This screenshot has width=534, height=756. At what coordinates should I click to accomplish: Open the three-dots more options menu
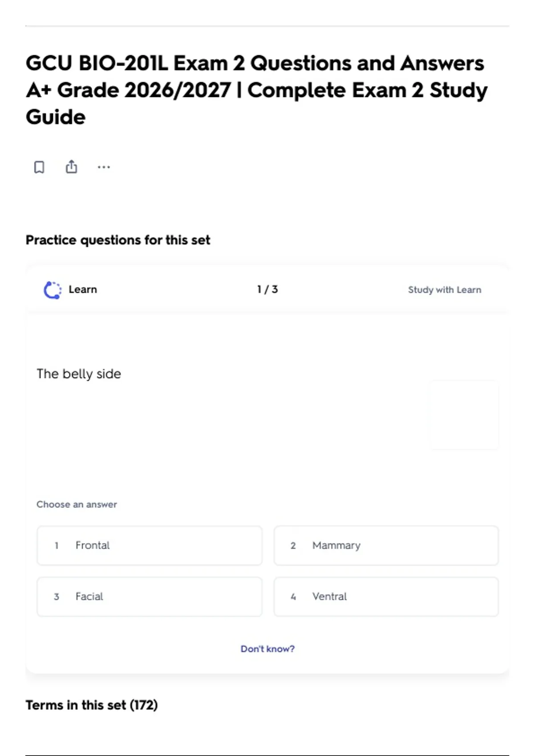(x=104, y=167)
